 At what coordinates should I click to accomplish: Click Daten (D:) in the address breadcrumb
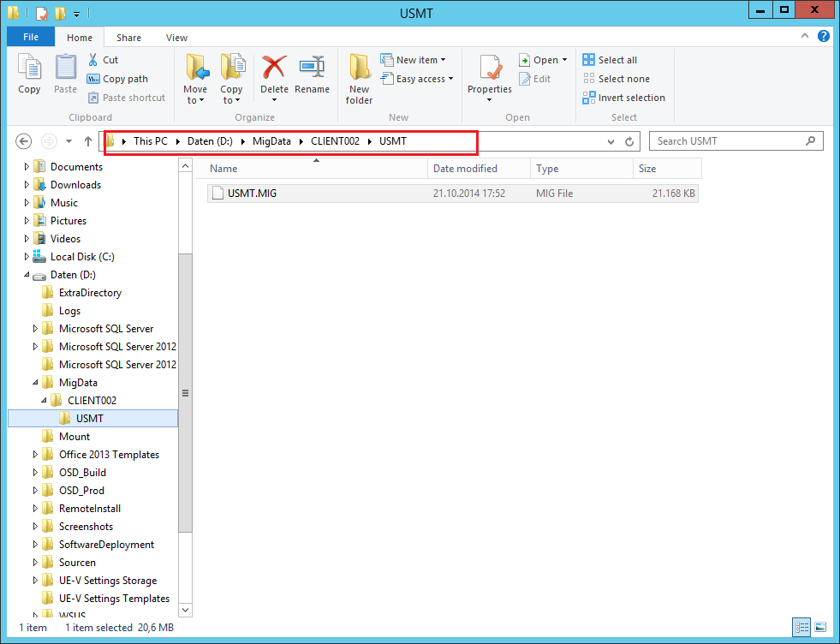point(210,141)
